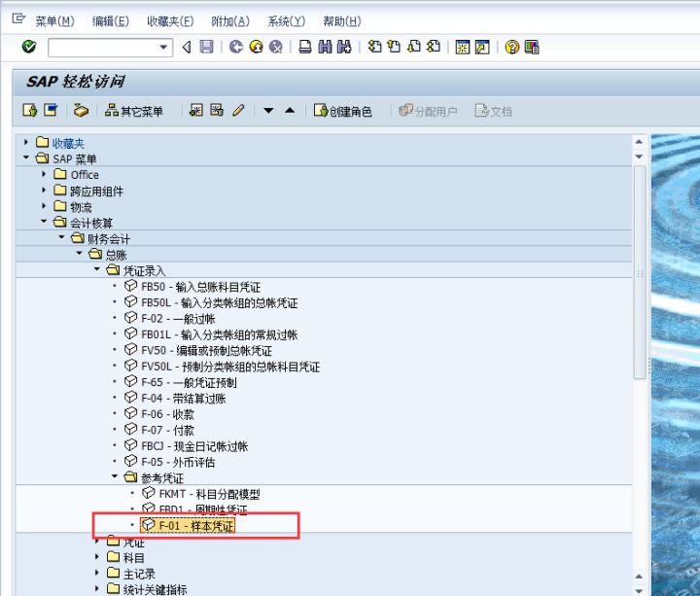
Task: Open the 附加(A) menu
Action: [x=230, y=21]
